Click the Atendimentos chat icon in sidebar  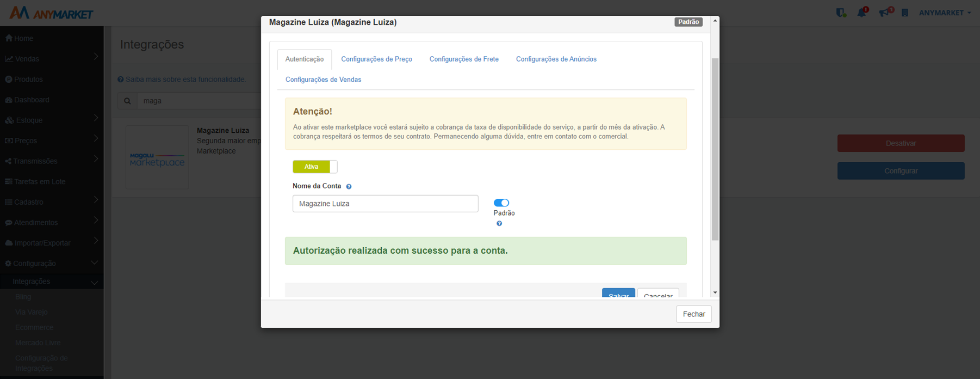[x=9, y=223]
